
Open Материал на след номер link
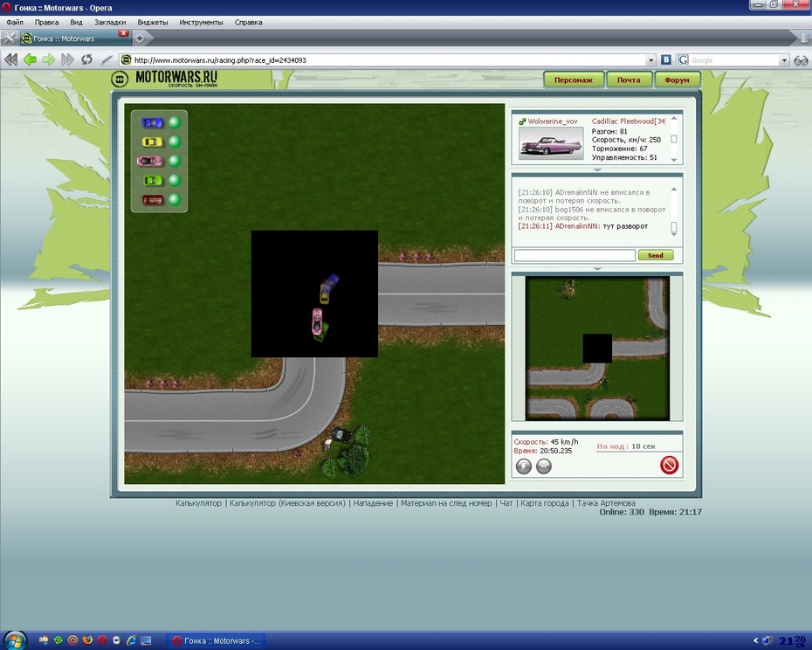(446, 503)
